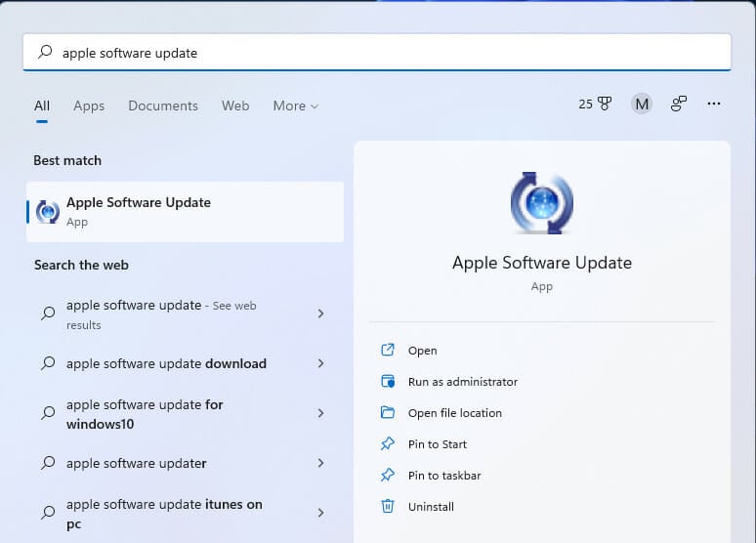Click search icon beside 'See web results' entry
Viewport: 756px width, 543px height.
point(48,313)
